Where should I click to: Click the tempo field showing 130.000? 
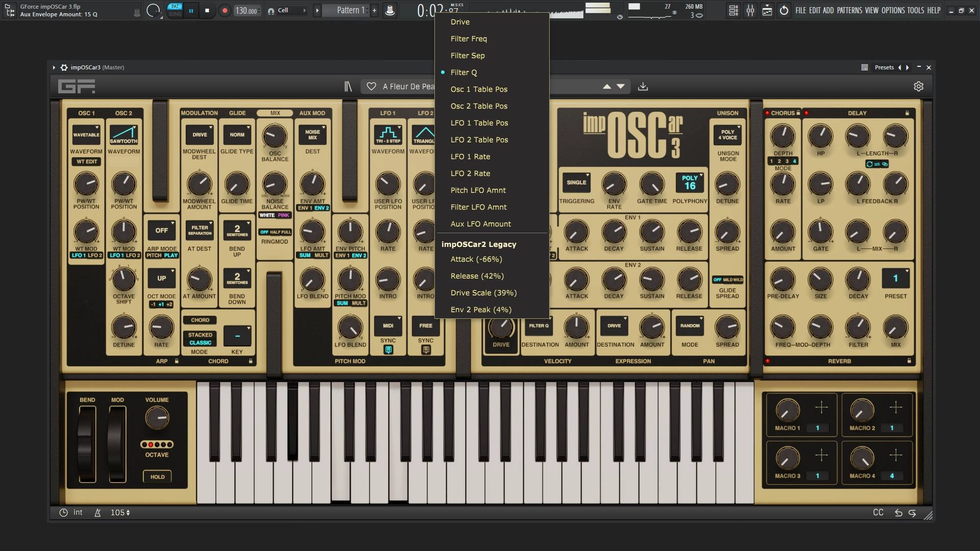(247, 11)
